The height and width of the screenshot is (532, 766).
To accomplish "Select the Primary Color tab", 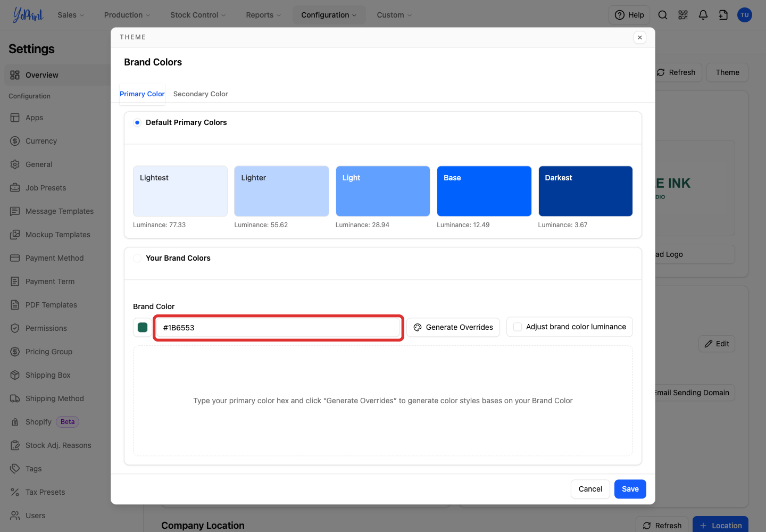I will [142, 94].
